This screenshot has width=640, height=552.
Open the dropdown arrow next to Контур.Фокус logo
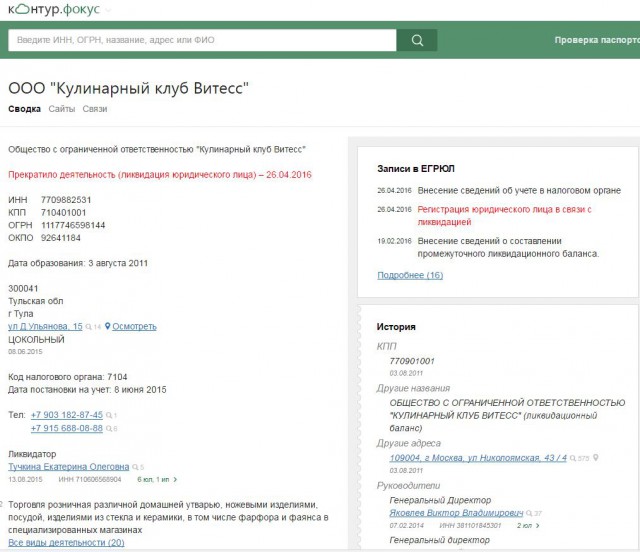click(x=108, y=11)
